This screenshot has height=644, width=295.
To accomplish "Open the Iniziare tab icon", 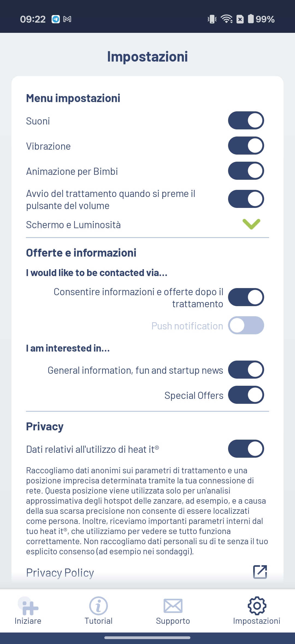I will click(28, 606).
